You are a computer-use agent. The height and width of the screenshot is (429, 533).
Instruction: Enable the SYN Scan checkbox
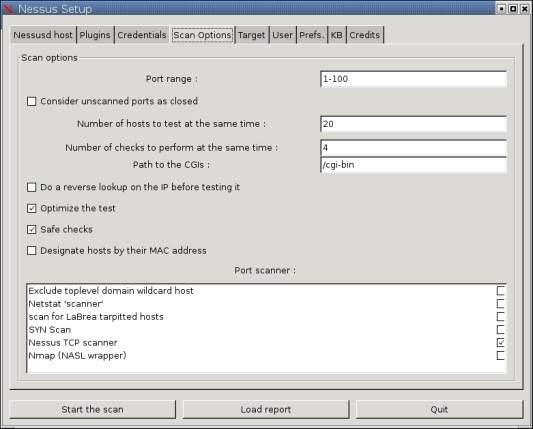[500, 329]
